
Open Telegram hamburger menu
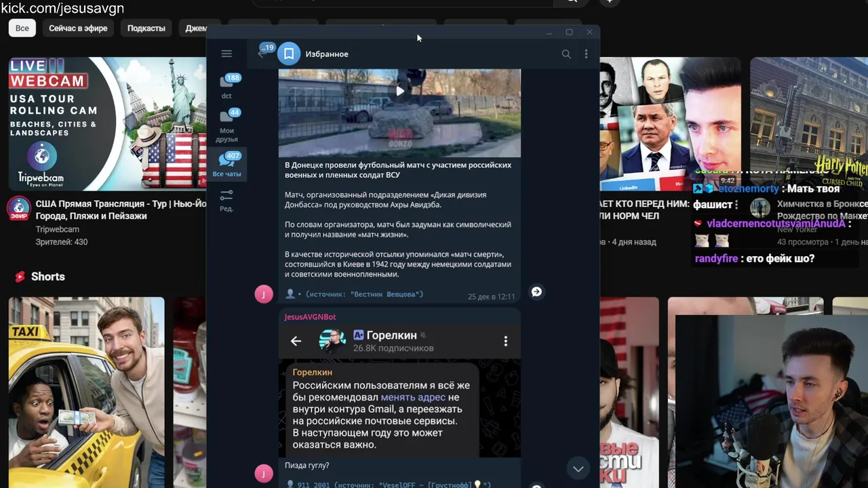[x=226, y=54]
